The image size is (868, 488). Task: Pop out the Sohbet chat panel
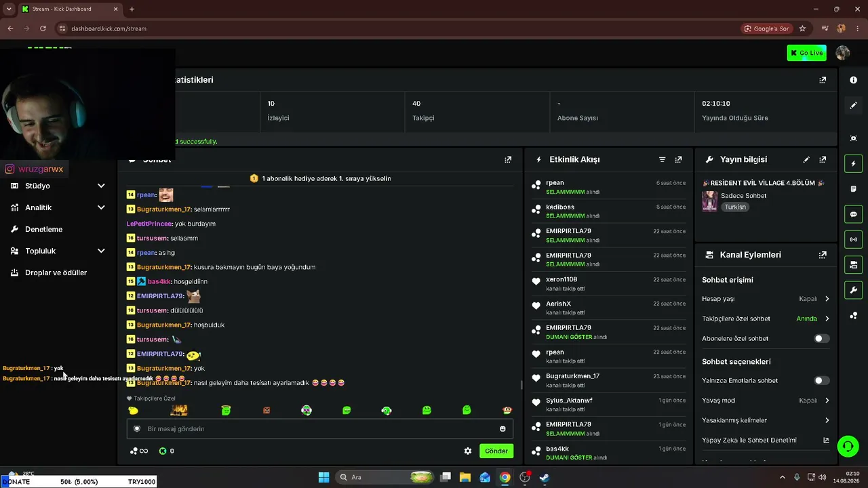pyautogui.click(x=508, y=160)
